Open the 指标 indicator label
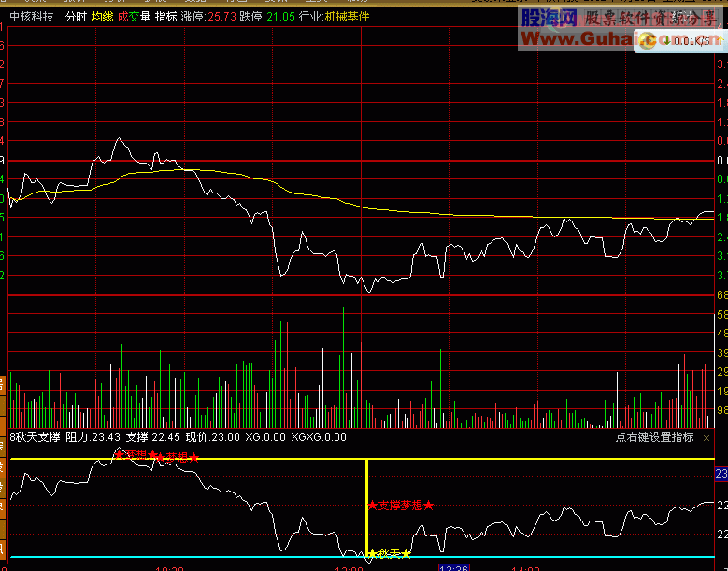This screenshot has height=571, width=728. [x=165, y=17]
